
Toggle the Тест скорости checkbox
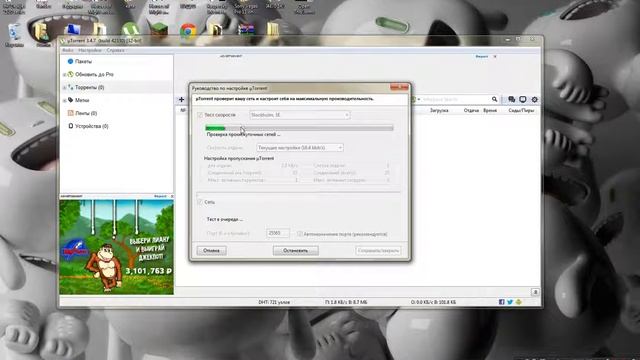[200, 115]
